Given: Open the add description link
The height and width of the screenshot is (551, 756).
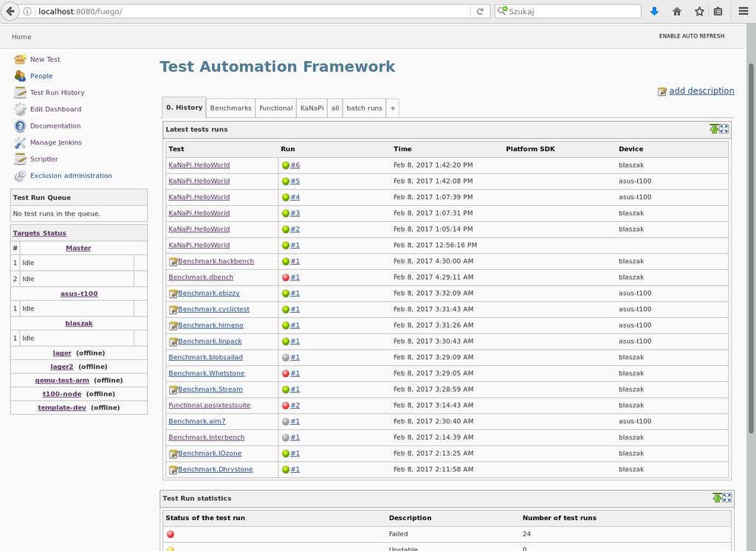Looking at the screenshot, I should 701,91.
